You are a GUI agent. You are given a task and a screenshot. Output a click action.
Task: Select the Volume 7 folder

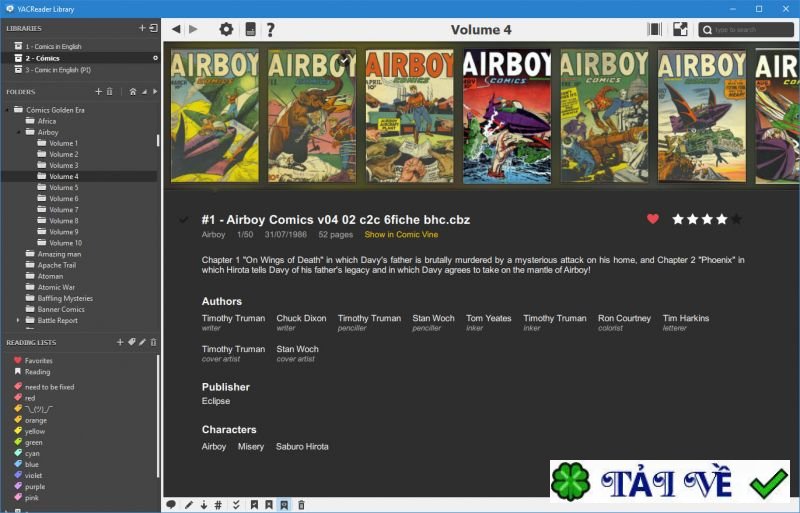tap(63, 209)
